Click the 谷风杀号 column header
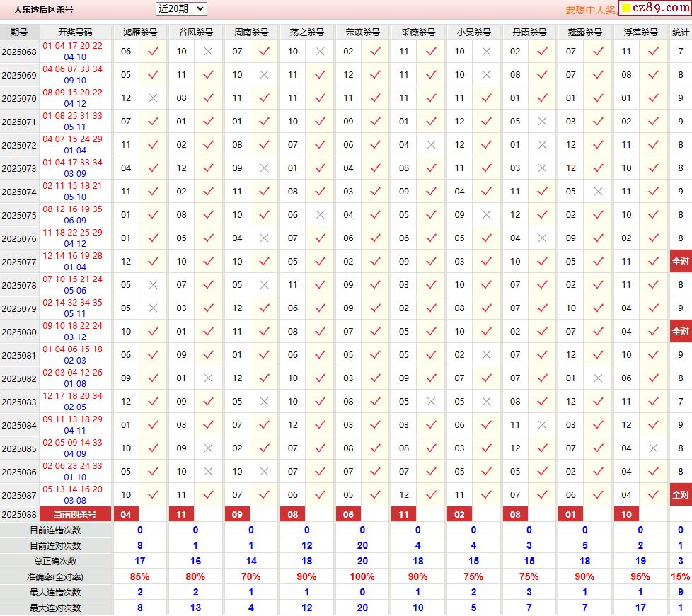This screenshot has height=616, width=692. (x=195, y=33)
